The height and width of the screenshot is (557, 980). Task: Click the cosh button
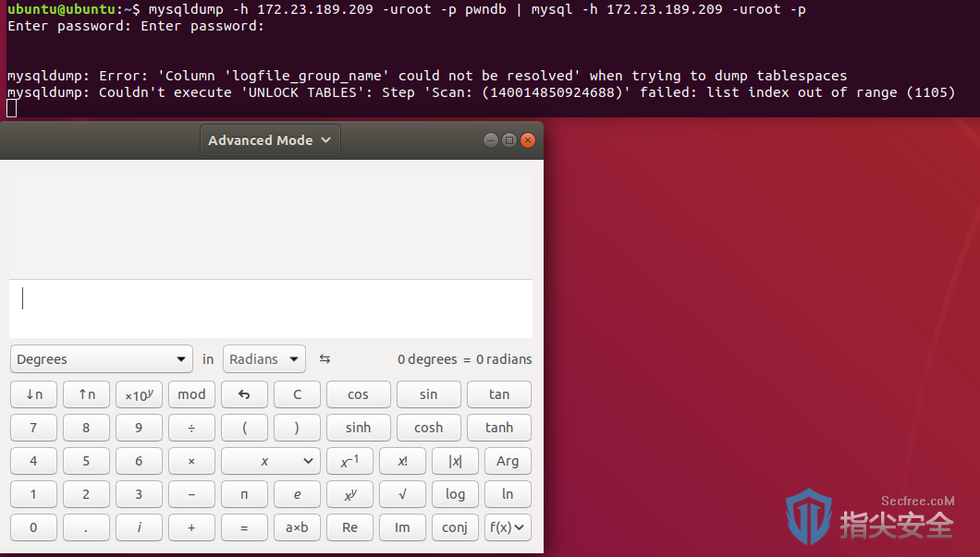pos(429,427)
